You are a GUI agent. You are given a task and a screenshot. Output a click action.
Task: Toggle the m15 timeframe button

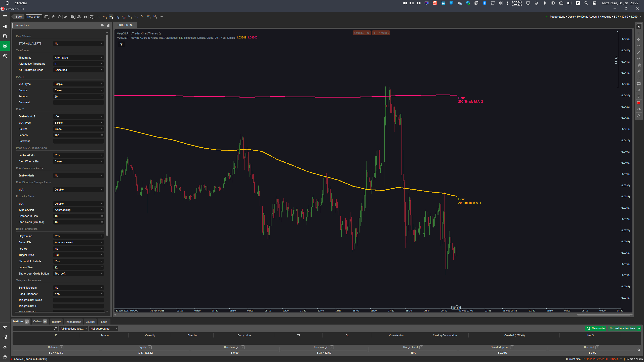(117, 17)
